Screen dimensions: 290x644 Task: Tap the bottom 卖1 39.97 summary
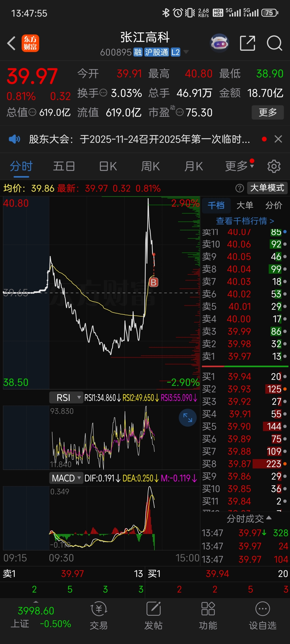pyautogui.click(x=73, y=574)
